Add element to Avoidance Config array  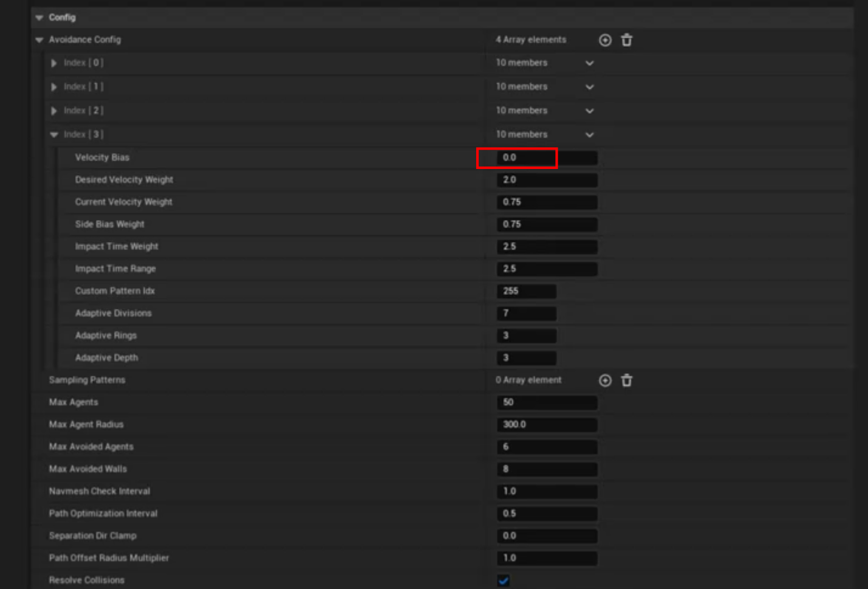[605, 40]
